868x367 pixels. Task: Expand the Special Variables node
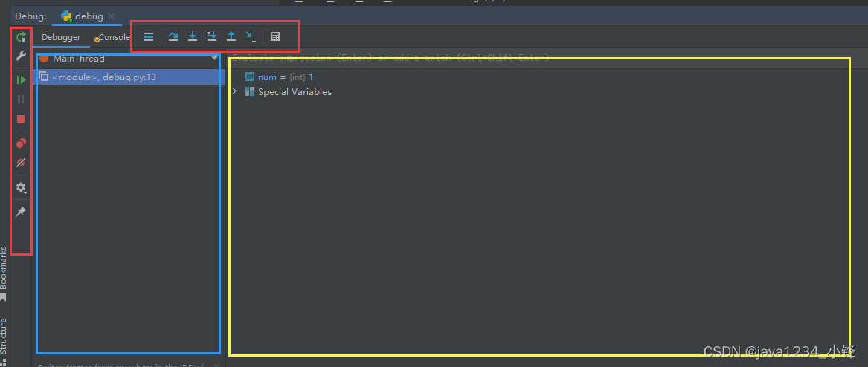tap(235, 92)
